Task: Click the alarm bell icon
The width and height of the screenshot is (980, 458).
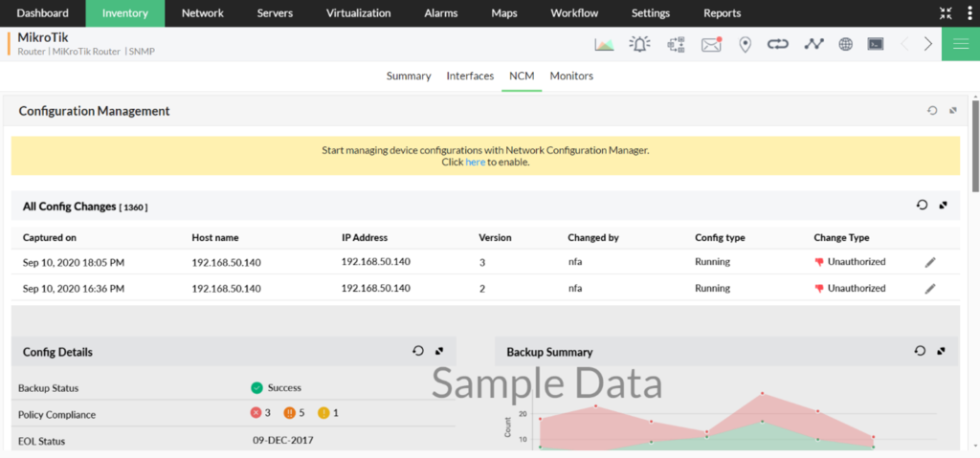Action: [638, 44]
